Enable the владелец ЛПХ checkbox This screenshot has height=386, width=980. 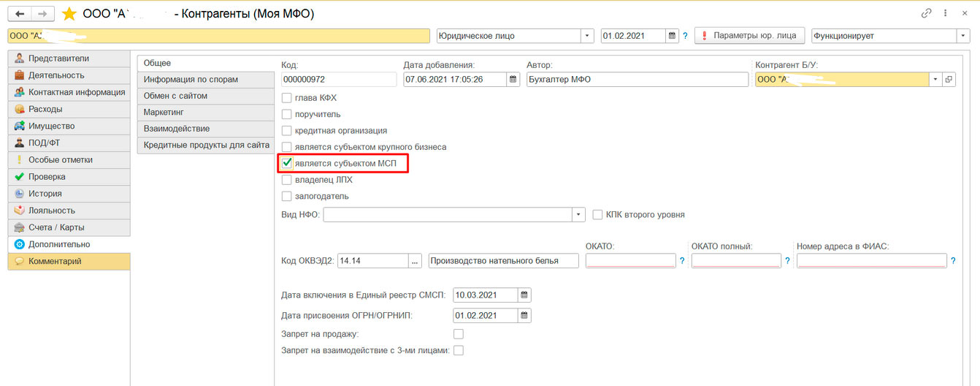(287, 179)
